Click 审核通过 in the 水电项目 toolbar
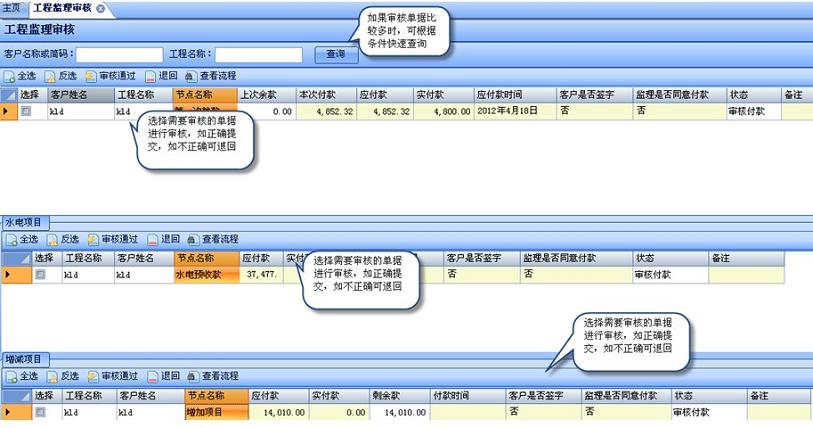This screenshot has width=813, height=428. pos(110,239)
